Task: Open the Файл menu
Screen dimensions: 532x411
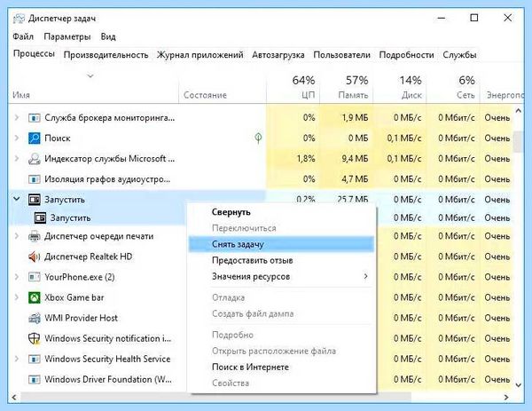Action: [x=23, y=36]
